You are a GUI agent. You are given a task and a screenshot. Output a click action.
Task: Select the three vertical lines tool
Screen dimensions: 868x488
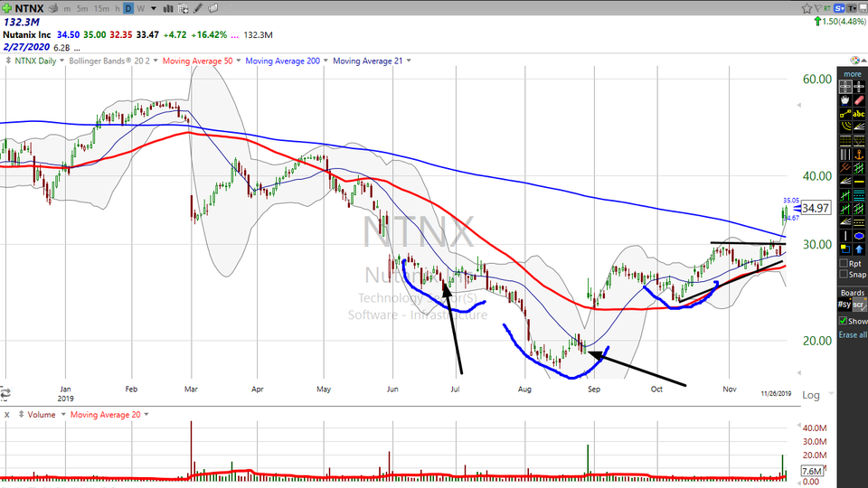point(845,155)
